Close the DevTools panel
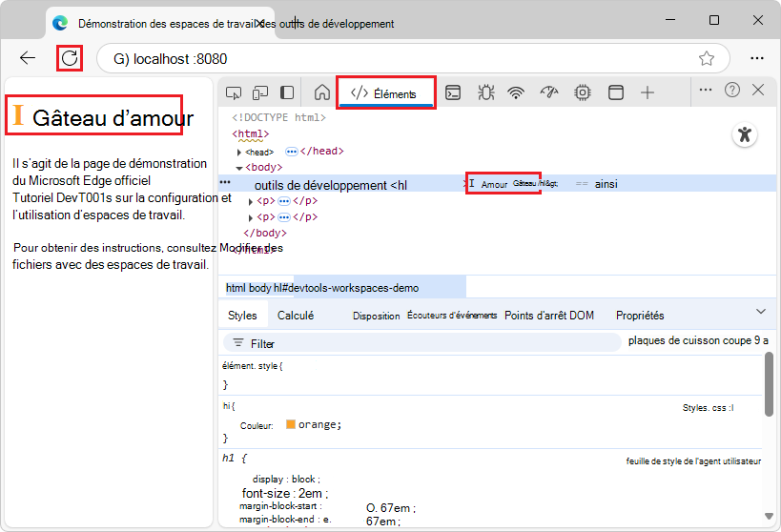Viewport: 781px width, 532px height. point(758,91)
